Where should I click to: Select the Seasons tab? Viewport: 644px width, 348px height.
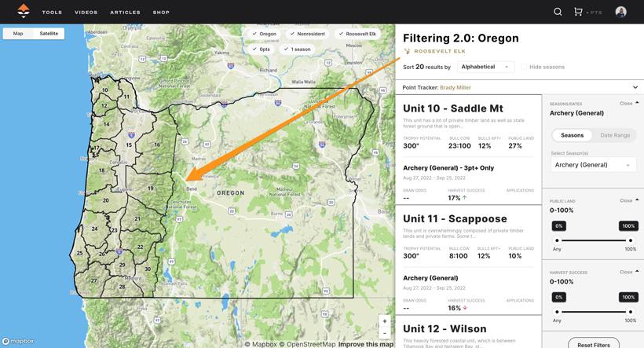(572, 135)
